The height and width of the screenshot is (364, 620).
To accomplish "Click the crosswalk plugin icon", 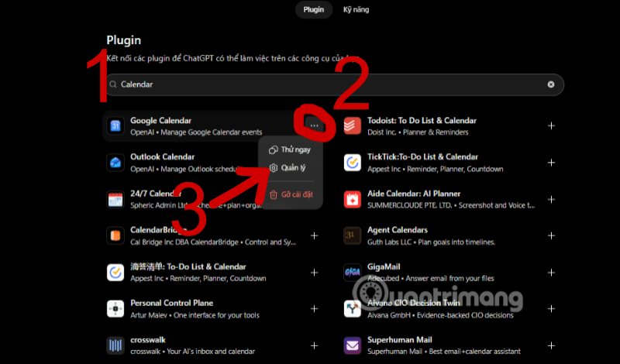I will pos(115,345).
